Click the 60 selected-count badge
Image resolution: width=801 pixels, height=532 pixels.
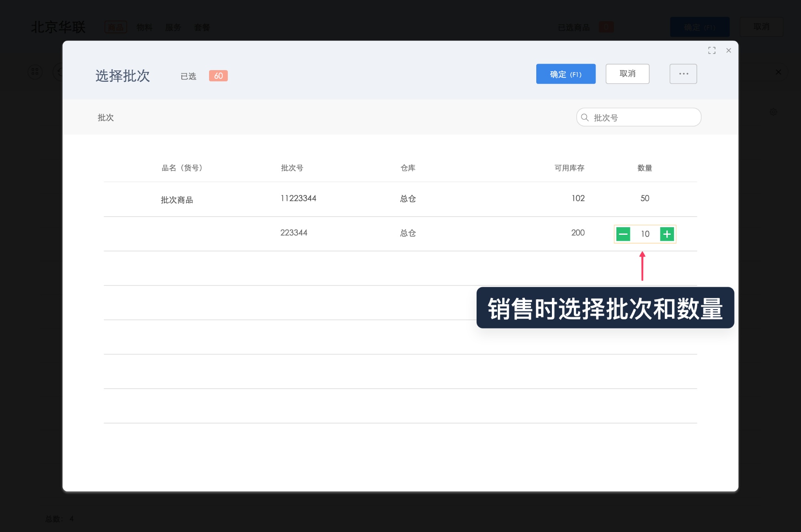[218, 76]
